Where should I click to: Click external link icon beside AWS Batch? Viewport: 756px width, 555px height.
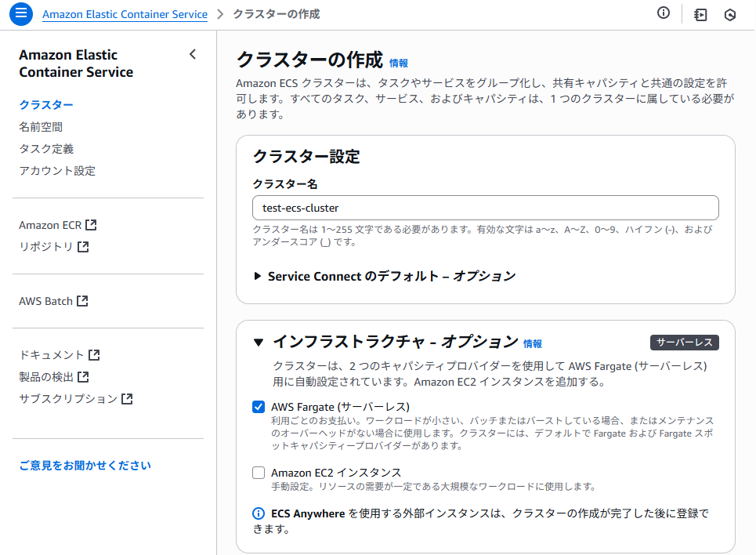[x=82, y=301]
